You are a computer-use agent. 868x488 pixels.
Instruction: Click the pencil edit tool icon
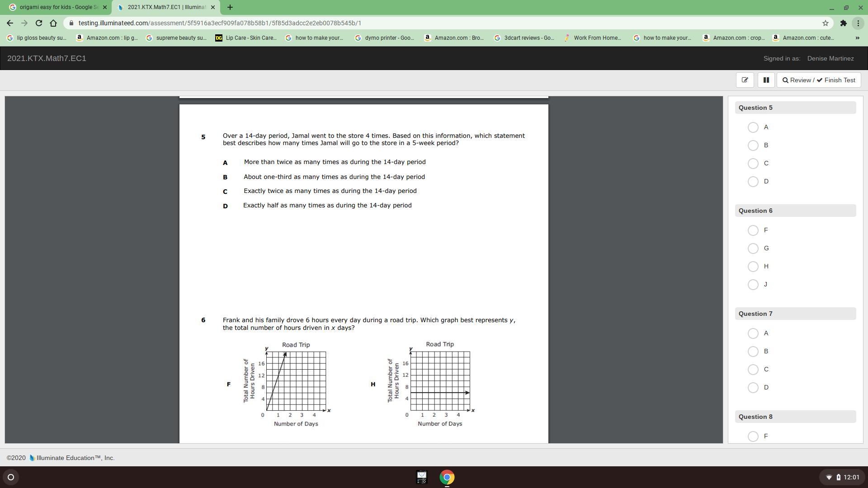tap(745, 80)
